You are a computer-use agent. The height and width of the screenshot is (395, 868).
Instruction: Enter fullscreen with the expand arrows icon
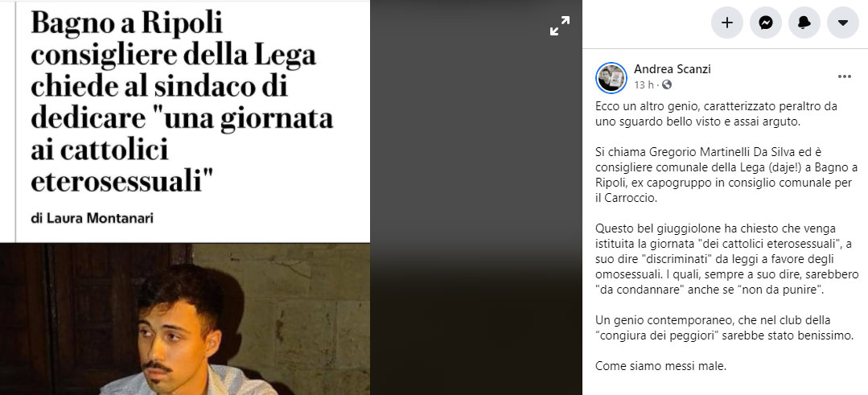pos(560,26)
